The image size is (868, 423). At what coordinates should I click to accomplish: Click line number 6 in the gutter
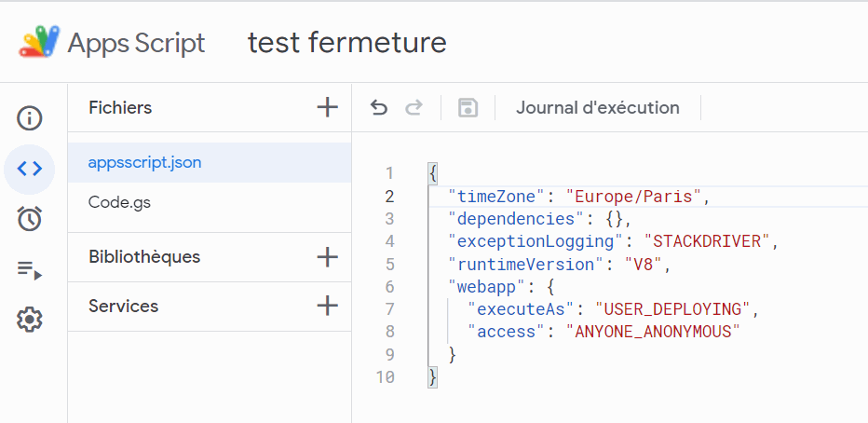[388, 287]
